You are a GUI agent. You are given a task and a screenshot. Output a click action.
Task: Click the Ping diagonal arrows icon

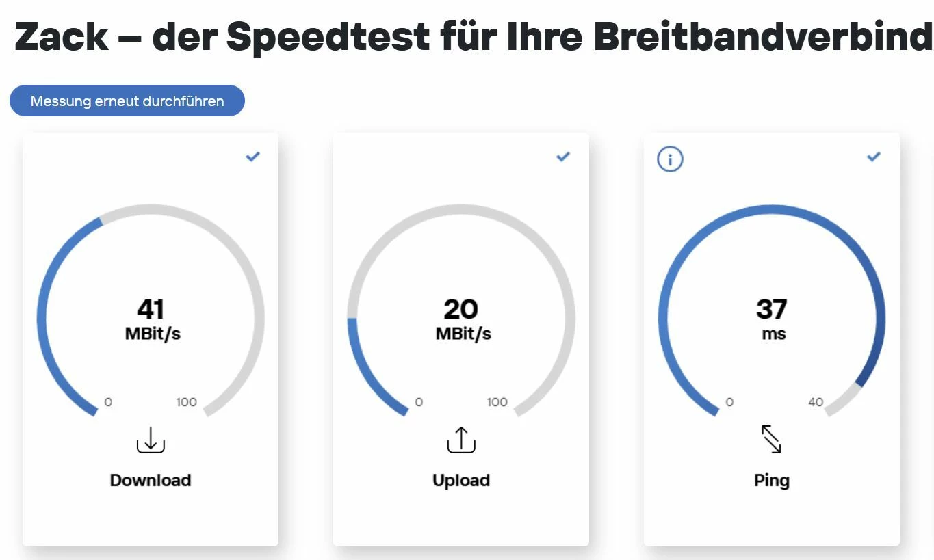tap(771, 439)
